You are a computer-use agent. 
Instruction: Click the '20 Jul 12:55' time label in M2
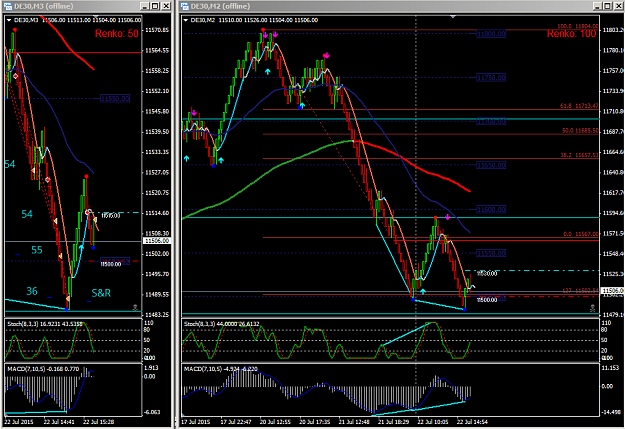pyautogui.click(x=275, y=422)
